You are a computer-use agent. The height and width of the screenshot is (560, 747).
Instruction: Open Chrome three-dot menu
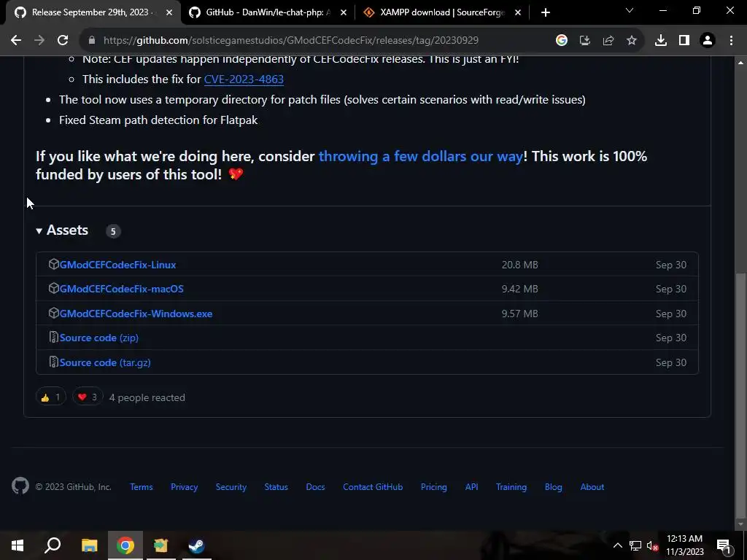coord(731,41)
